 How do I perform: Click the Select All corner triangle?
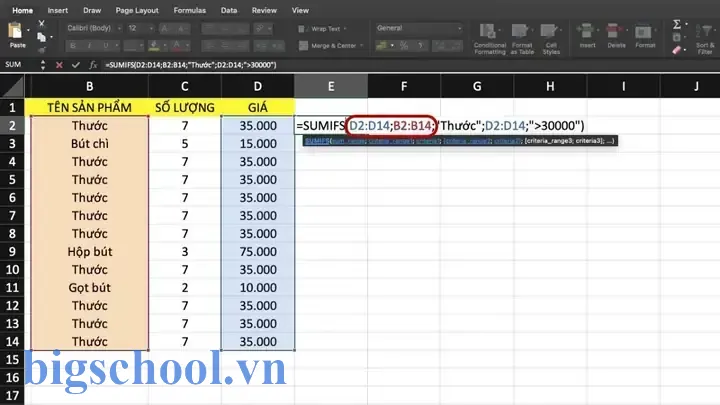click(x=12, y=86)
